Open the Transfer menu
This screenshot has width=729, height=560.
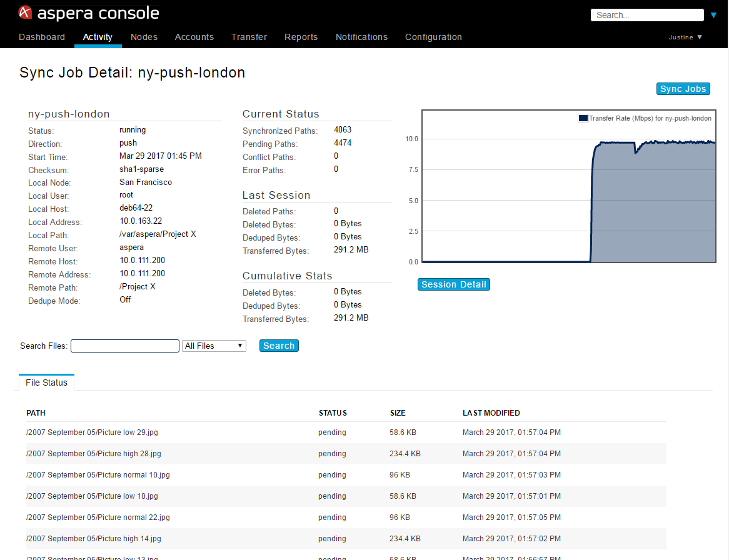(x=249, y=37)
